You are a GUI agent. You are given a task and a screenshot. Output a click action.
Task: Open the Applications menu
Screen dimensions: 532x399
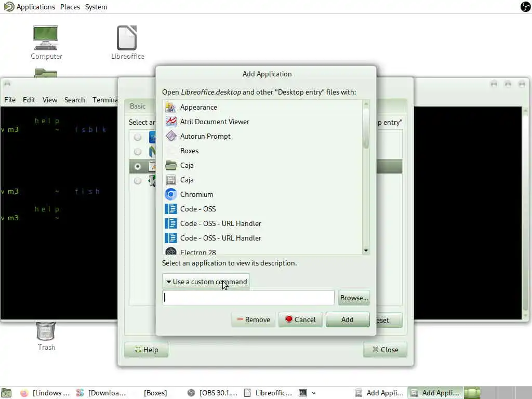pyautogui.click(x=36, y=7)
